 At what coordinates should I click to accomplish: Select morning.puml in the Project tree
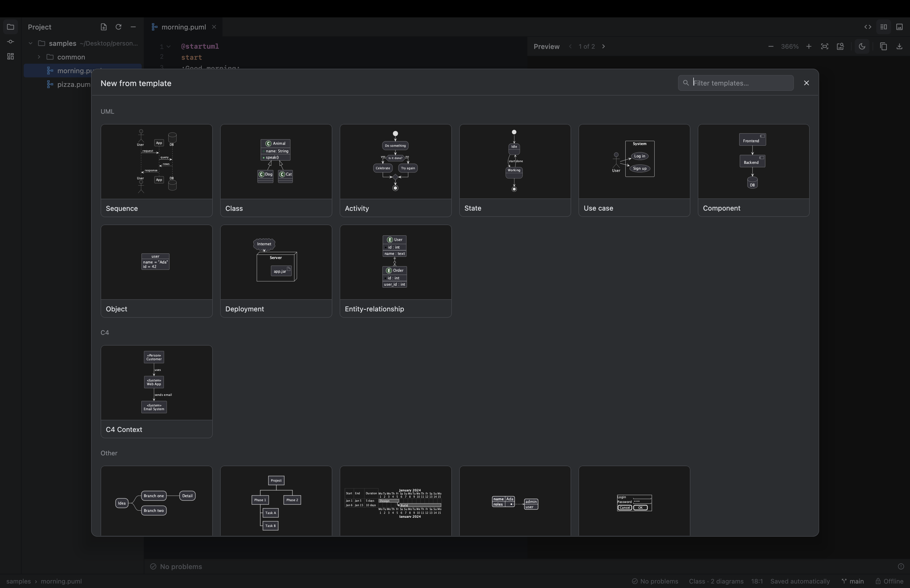click(x=82, y=71)
